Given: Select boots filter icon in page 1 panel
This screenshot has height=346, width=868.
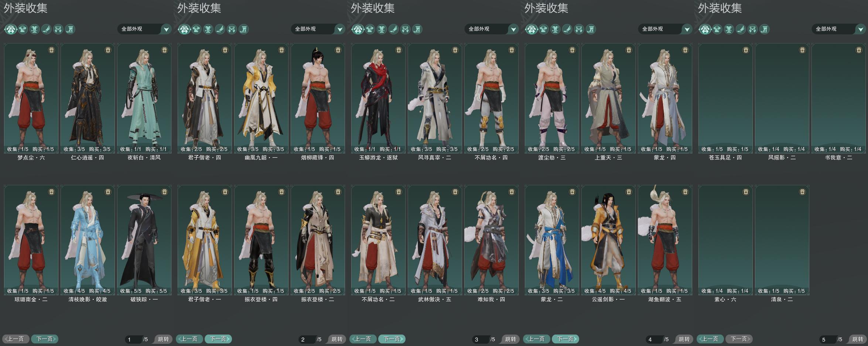Looking at the screenshot, I should tap(47, 29).
